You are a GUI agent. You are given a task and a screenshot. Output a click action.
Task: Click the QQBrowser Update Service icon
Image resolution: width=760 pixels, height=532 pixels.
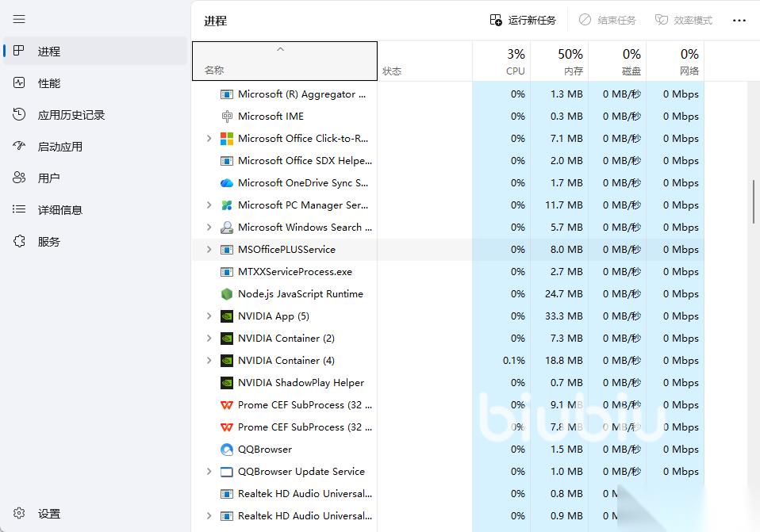(x=227, y=472)
